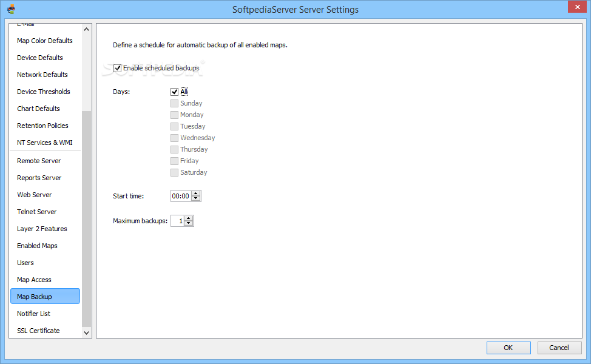The image size is (591, 364).
Task: Click the Days: label
Action: (x=121, y=92)
